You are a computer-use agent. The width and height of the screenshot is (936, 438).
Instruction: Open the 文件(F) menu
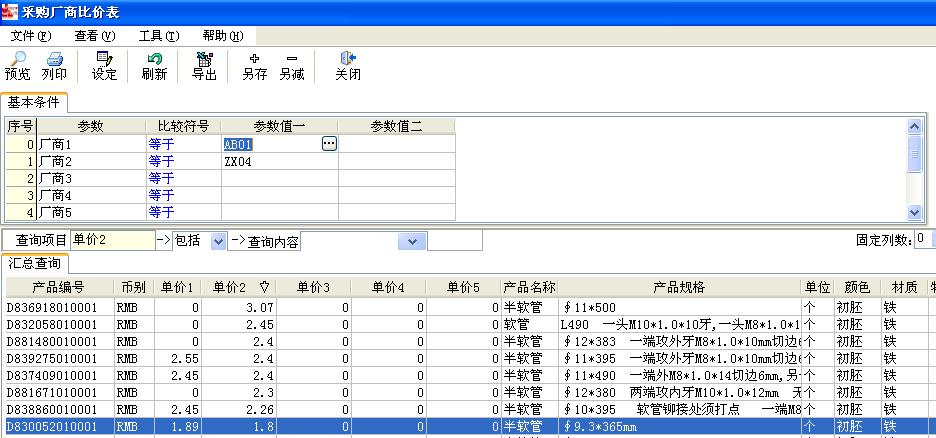30,35
